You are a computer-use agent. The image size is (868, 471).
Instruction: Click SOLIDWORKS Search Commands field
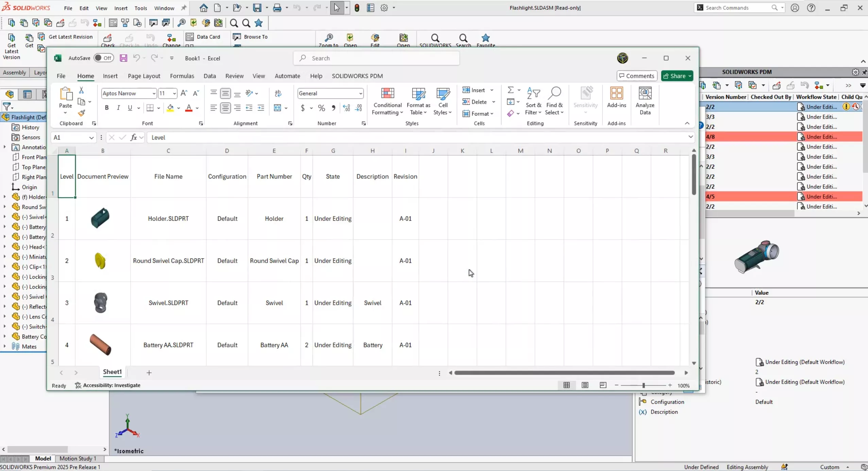(739, 7)
